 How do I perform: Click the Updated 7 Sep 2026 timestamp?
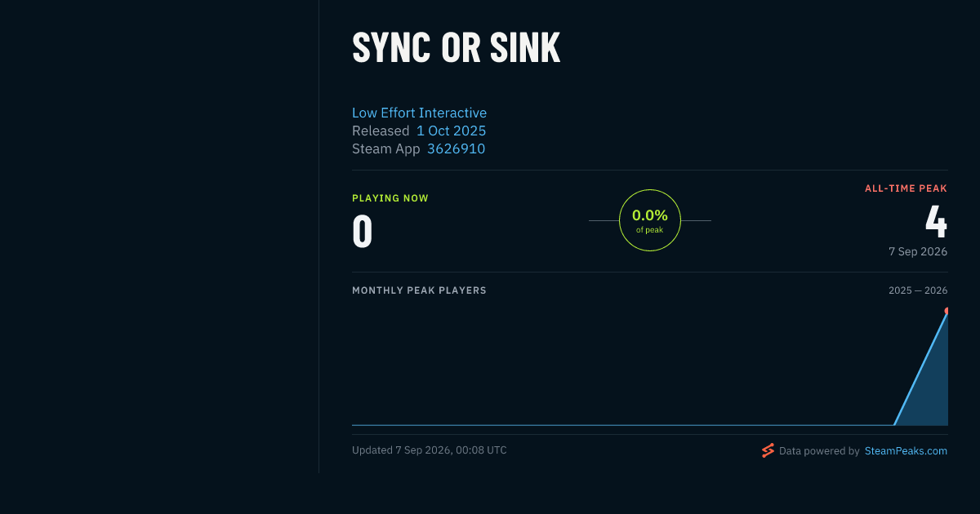coord(430,450)
